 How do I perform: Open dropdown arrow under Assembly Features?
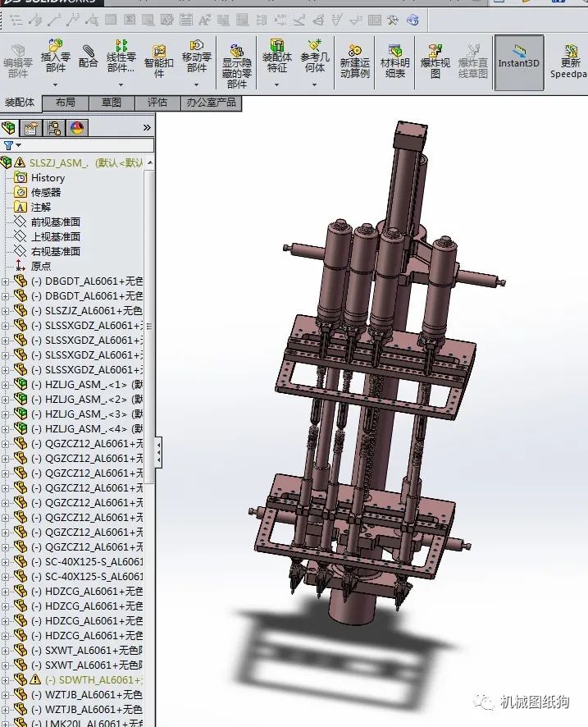pos(276,85)
